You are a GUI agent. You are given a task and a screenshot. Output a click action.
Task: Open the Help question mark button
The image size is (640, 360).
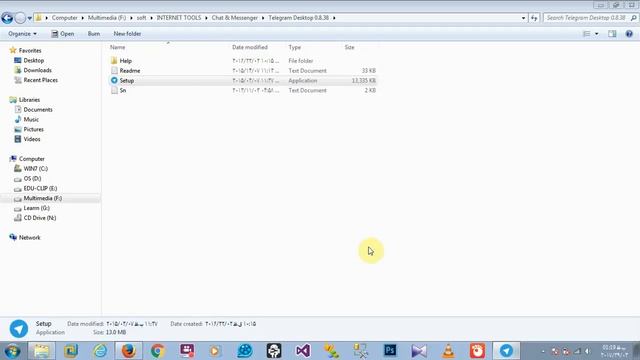(x=629, y=34)
